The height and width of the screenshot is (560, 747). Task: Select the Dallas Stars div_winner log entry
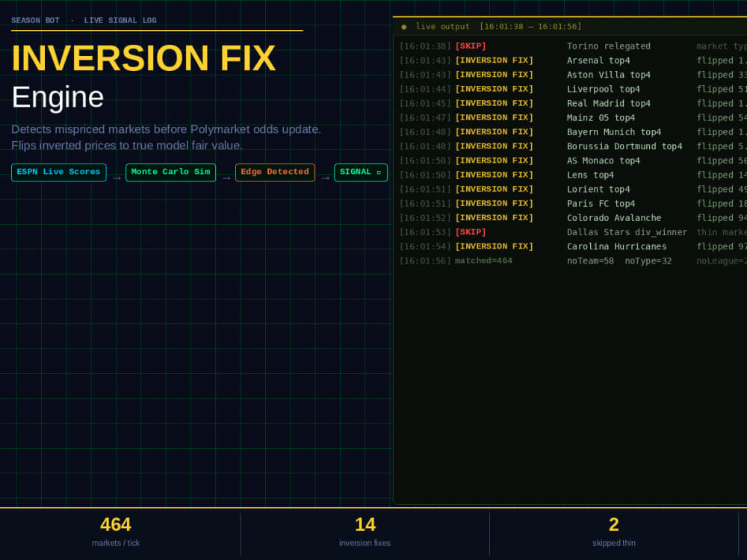[x=573, y=232]
